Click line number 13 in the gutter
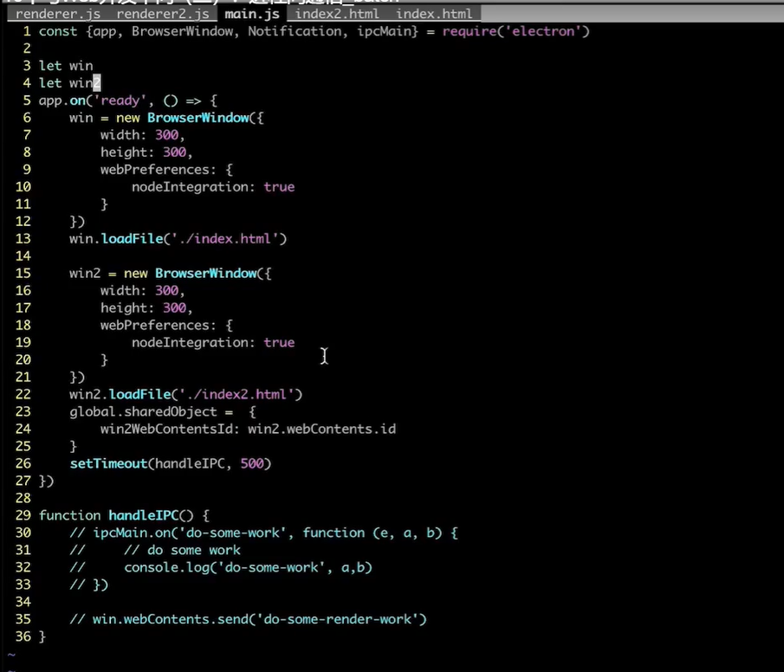This screenshot has height=672, width=784. tap(23, 239)
